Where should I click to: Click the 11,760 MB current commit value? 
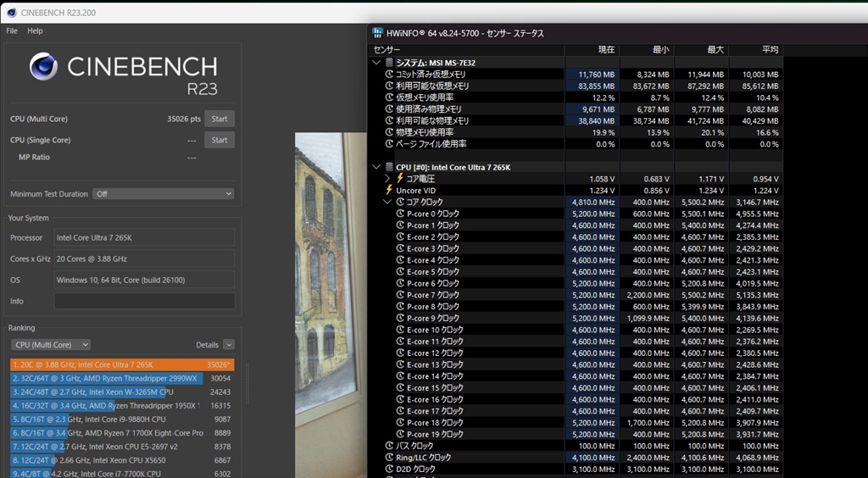tap(597, 74)
